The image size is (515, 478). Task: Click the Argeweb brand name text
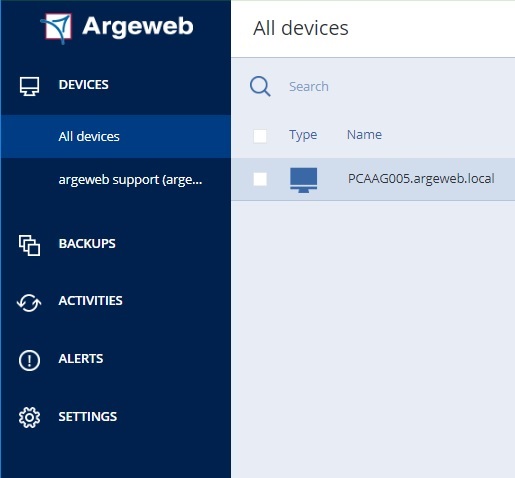tap(138, 26)
